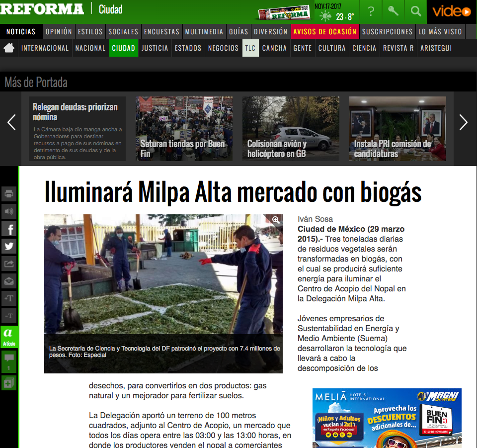Image resolution: width=477 pixels, height=448 pixels.
Task: Send article by email envelope icon
Action: (9, 281)
